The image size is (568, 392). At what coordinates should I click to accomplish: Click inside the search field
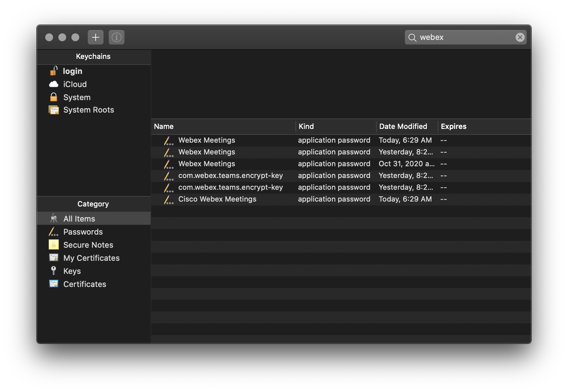[x=459, y=37]
